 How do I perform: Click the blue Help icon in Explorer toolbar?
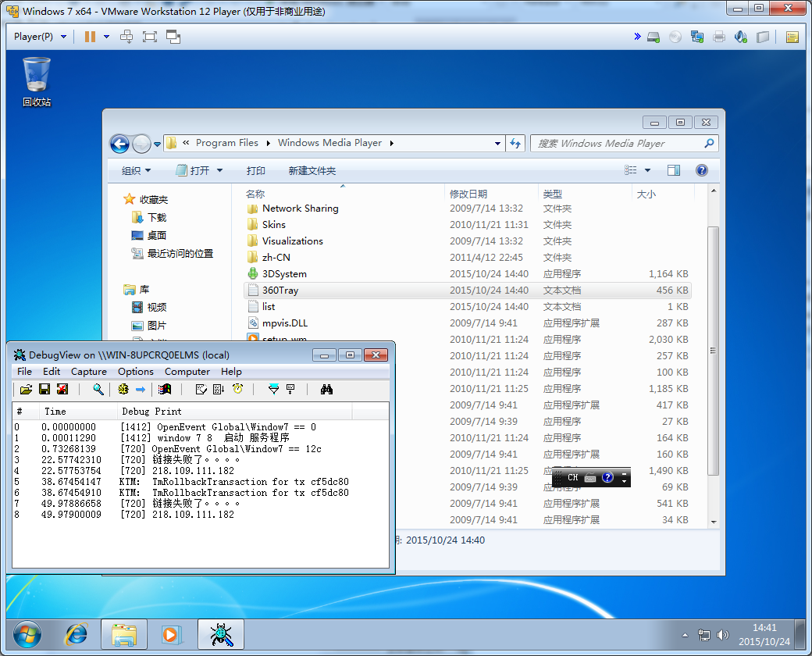pyautogui.click(x=702, y=170)
